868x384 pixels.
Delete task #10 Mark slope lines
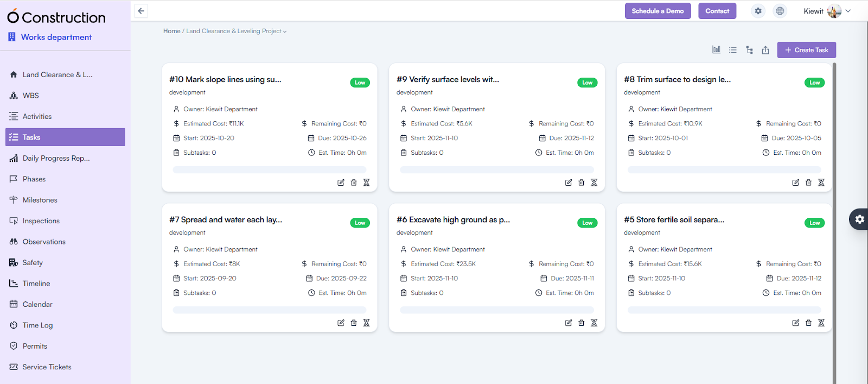pyautogui.click(x=354, y=182)
